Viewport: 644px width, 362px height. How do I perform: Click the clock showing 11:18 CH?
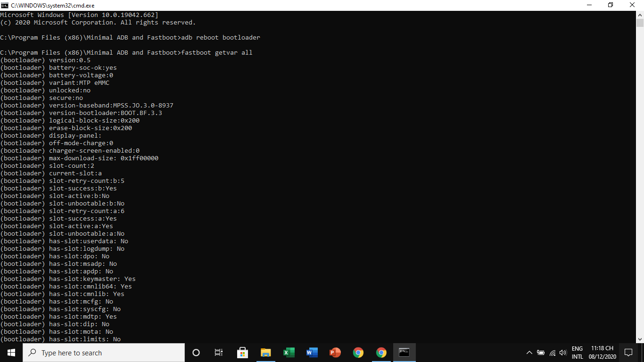pos(602,353)
